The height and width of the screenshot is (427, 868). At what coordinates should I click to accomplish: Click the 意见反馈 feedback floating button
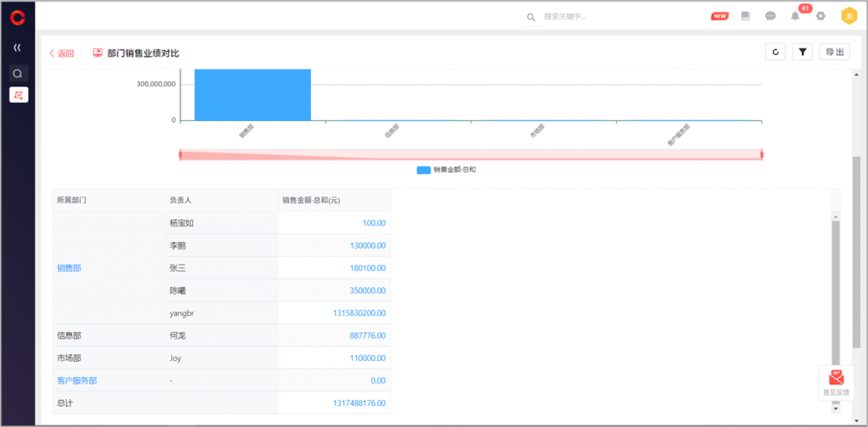point(836,382)
